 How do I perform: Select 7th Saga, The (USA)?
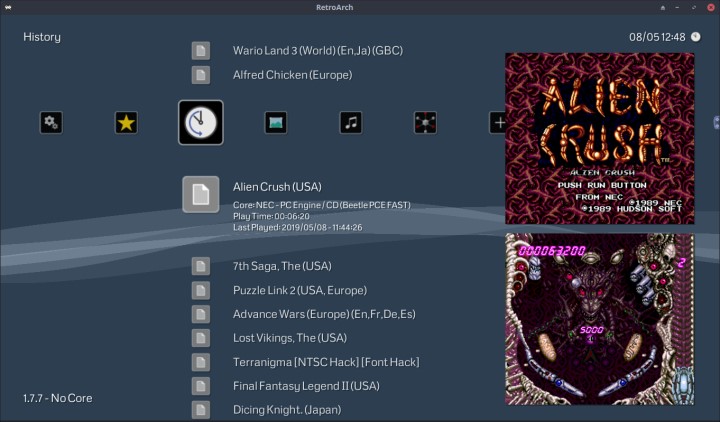pos(282,266)
